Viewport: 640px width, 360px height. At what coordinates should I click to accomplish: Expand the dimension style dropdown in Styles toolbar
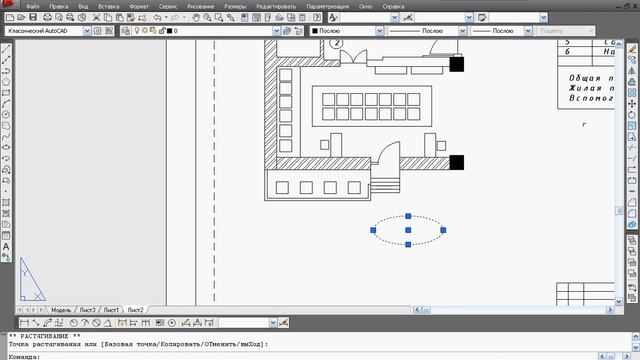469,18
